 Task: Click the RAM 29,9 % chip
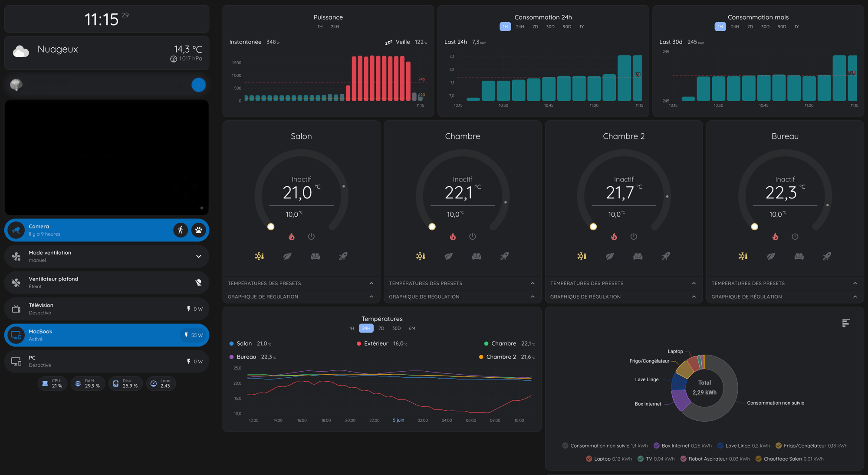pos(88,383)
